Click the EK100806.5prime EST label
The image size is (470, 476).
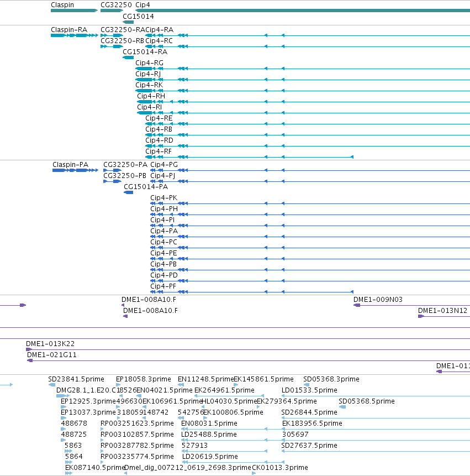[x=233, y=412]
